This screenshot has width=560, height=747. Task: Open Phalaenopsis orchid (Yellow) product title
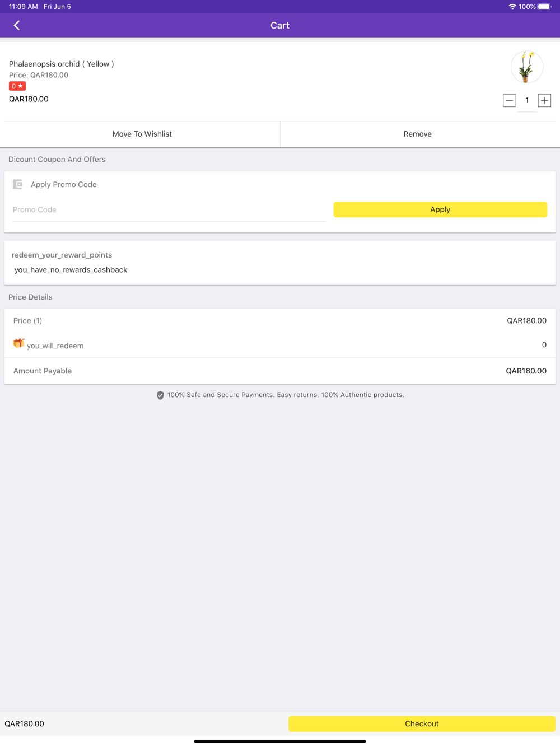(x=62, y=64)
